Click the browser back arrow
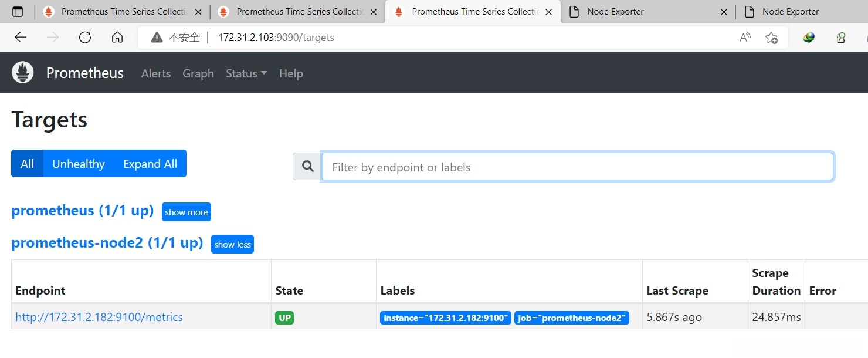Image resolution: width=868 pixels, height=358 pixels. pyautogui.click(x=21, y=38)
